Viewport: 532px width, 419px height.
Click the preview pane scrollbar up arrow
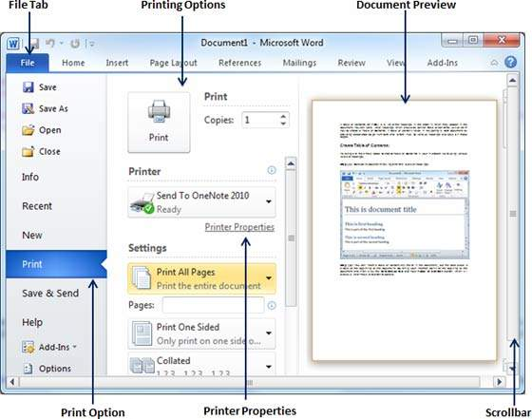click(x=512, y=81)
